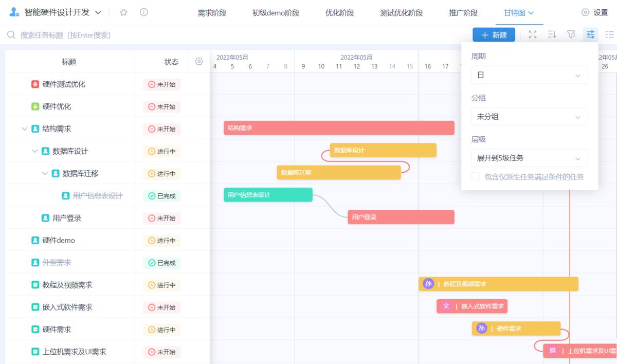Click the fullscreen expand icon
This screenshot has height=364, width=617.
point(532,34)
